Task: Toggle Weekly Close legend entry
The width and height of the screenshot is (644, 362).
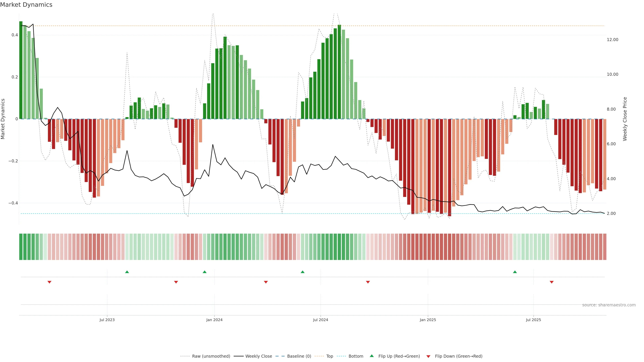Action: point(258,356)
